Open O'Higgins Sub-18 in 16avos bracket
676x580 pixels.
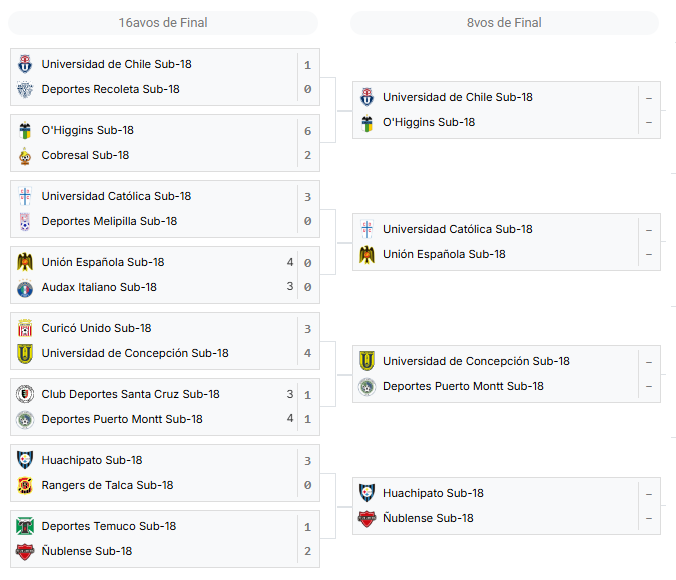tap(88, 130)
